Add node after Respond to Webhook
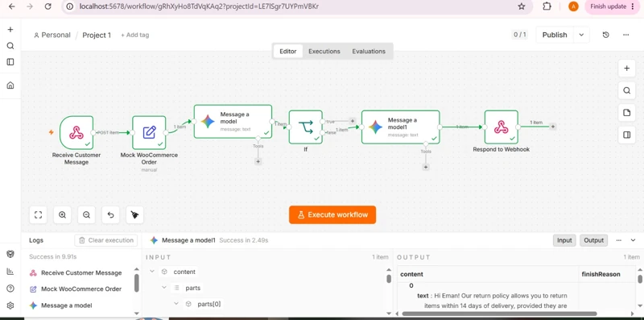This screenshot has height=320, width=644. coord(553,127)
